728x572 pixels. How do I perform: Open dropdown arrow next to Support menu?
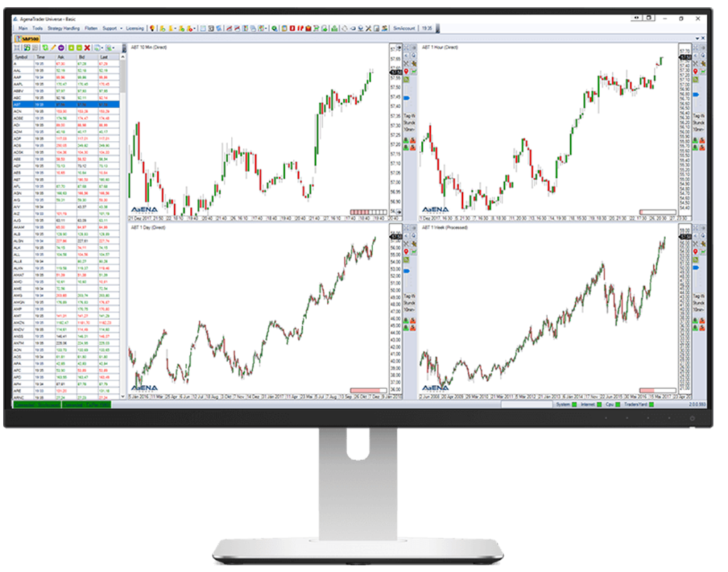point(121,28)
